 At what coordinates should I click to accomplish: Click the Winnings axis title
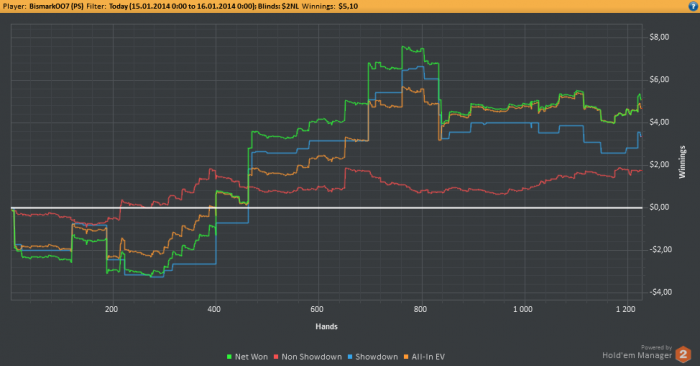tap(682, 162)
